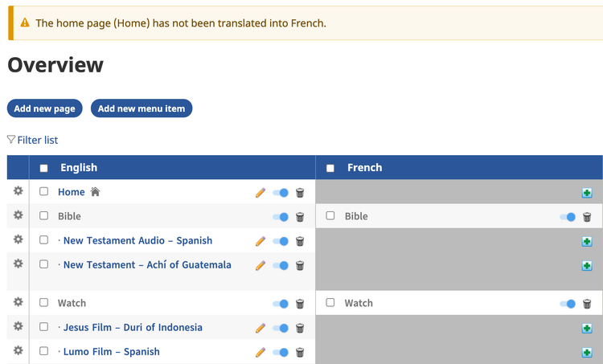Click gear icon for the Home row
603x364 pixels.
pyautogui.click(x=18, y=190)
